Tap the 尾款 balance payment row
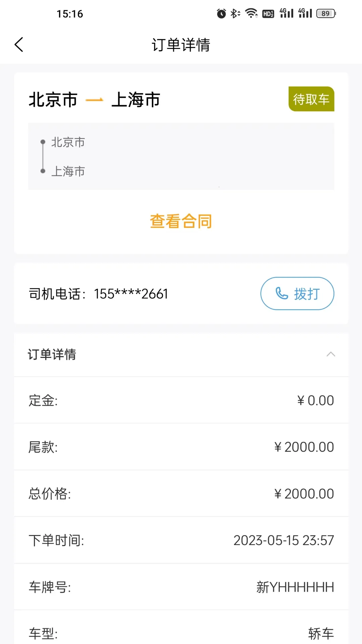362x644 pixels. point(181,447)
